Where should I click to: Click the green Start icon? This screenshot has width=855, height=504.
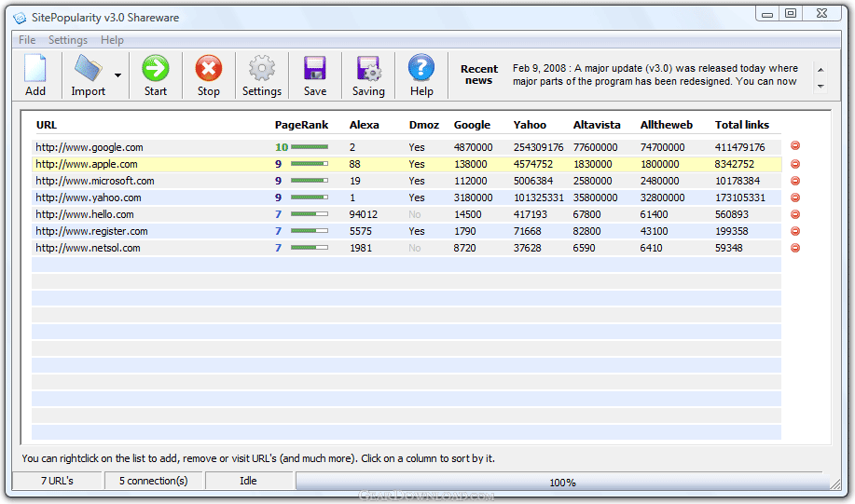point(156,69)
